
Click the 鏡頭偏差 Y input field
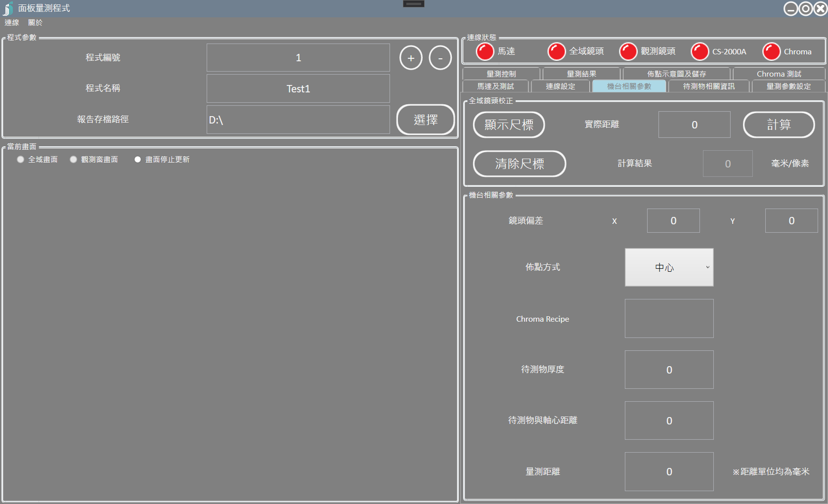coord(791,221)
